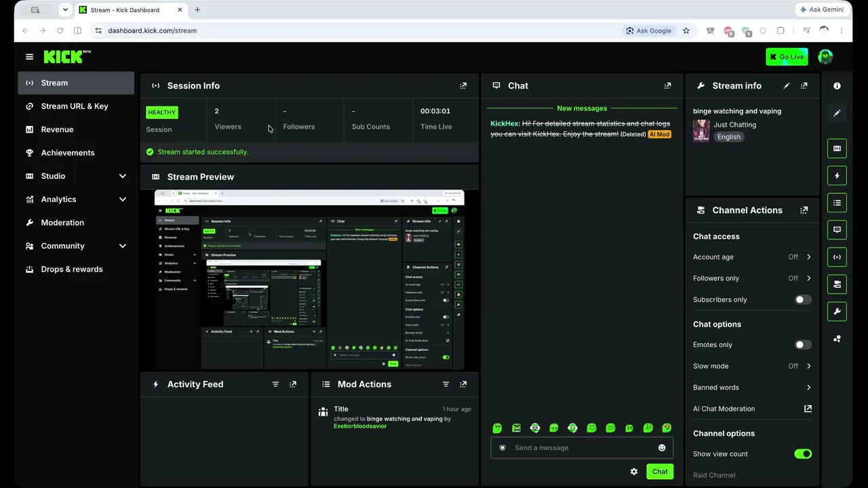This screenshot has height=488, width=868.
Task: Focus the Send a message field
Action: click(582, 448)
